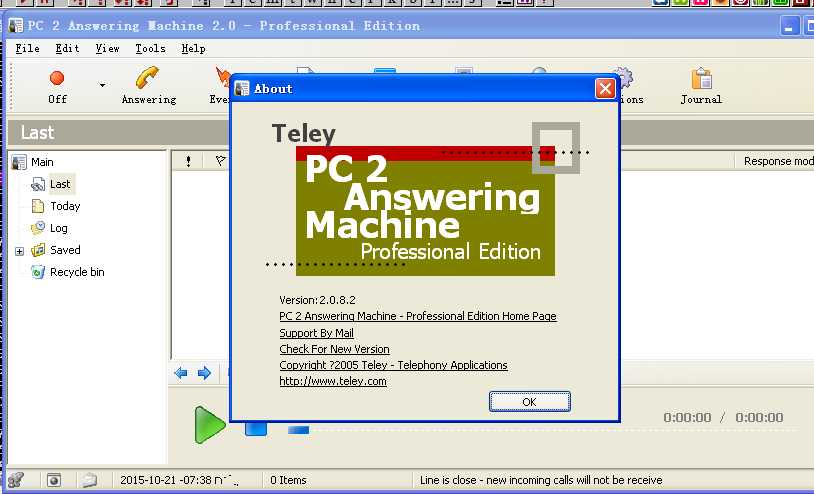This screenshot has height=494, width=814.
Task: Go to next message arrow
Action: (x=205, y=373)
